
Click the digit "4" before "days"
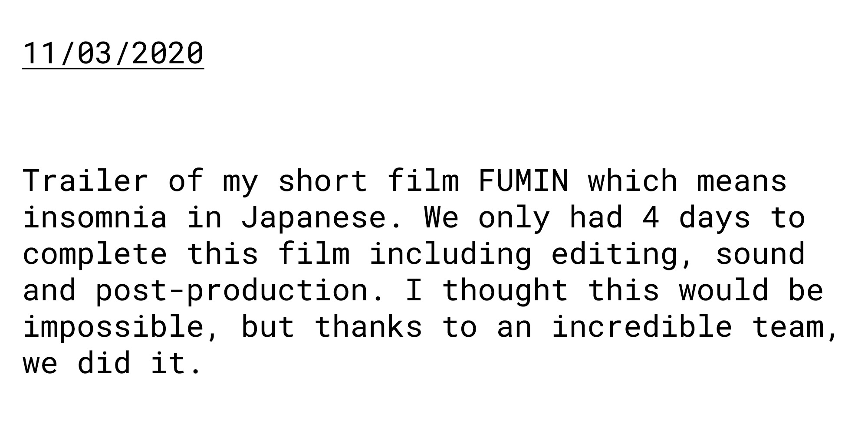tap(651, 217)
